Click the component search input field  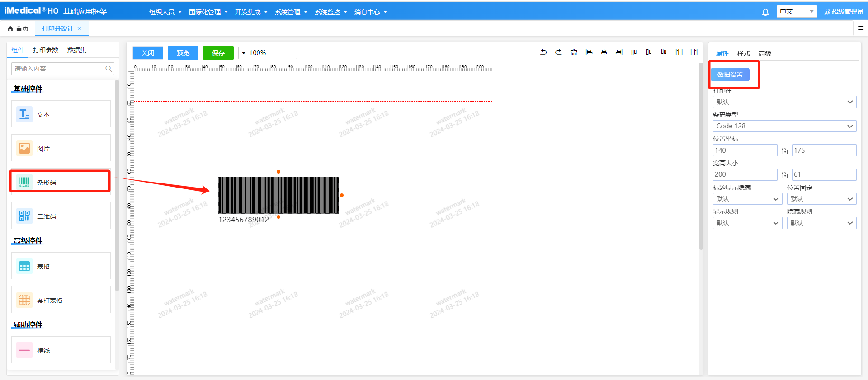tap(59, 69)
